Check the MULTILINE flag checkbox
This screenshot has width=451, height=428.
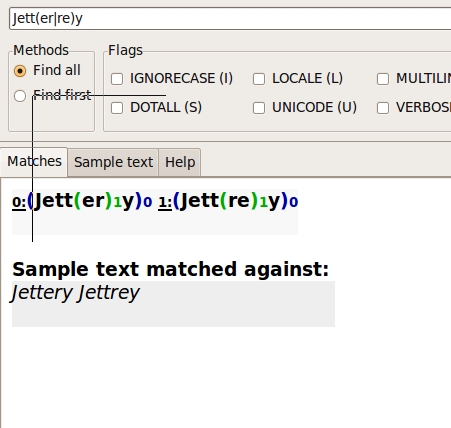pyautogui.click(x=383, y=79)
